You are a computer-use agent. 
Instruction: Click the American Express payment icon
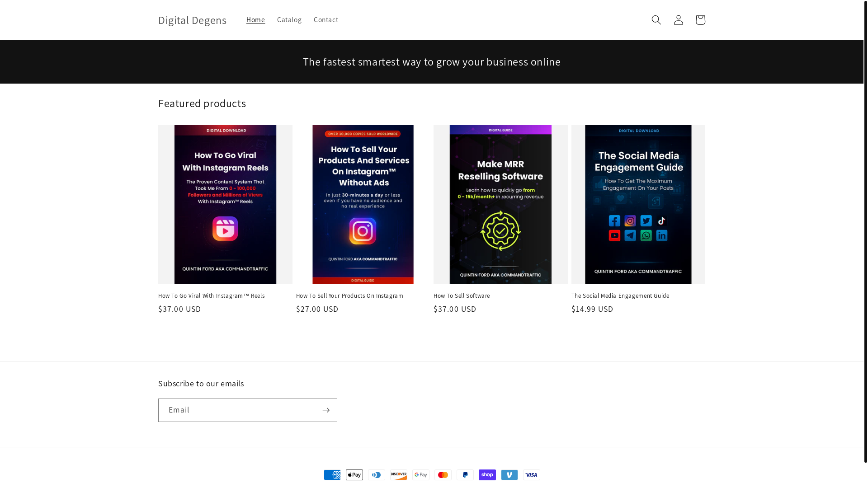pos(332,475)
